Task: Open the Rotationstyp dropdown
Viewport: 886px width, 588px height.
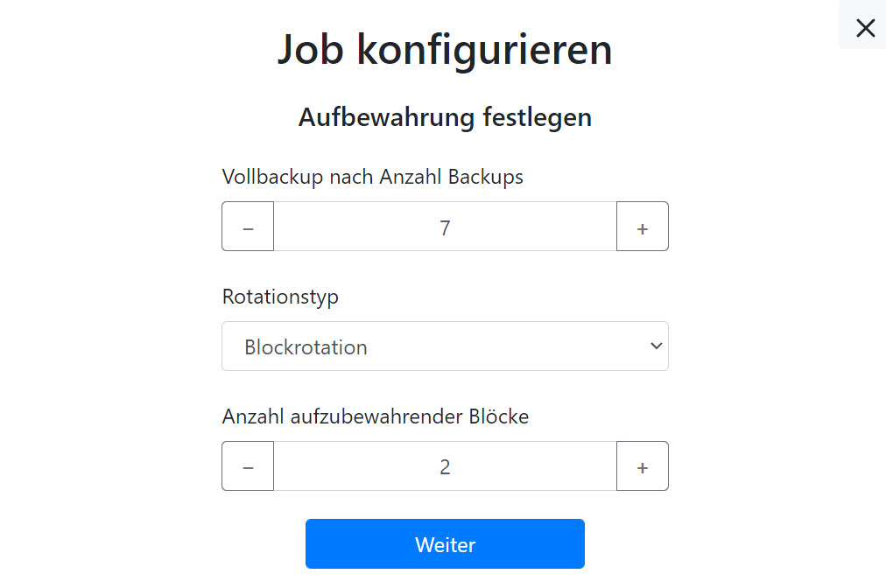Action: point(445,346)
